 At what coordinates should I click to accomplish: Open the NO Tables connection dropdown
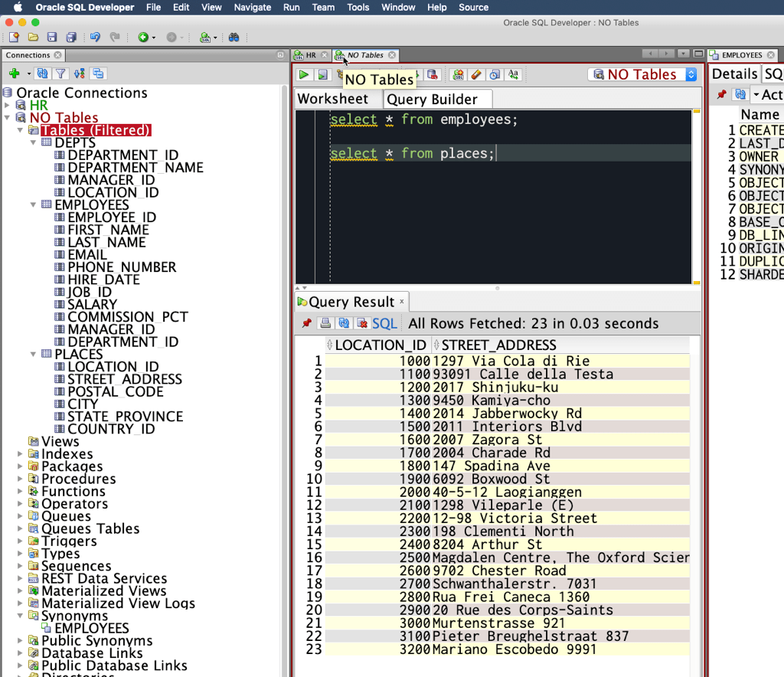pyautogui.click(x=691, y=75)
